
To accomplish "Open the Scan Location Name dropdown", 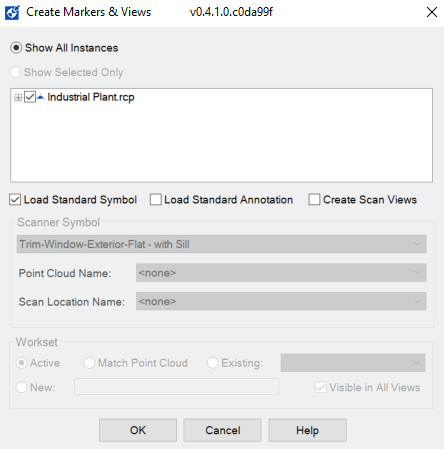I will pos(281,301).
